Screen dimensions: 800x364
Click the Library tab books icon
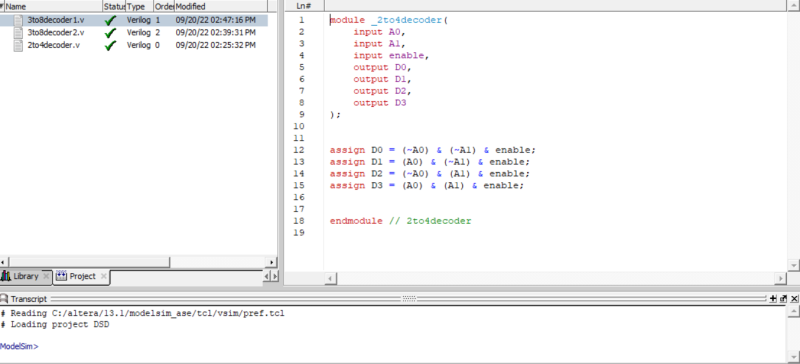[6, 276]
